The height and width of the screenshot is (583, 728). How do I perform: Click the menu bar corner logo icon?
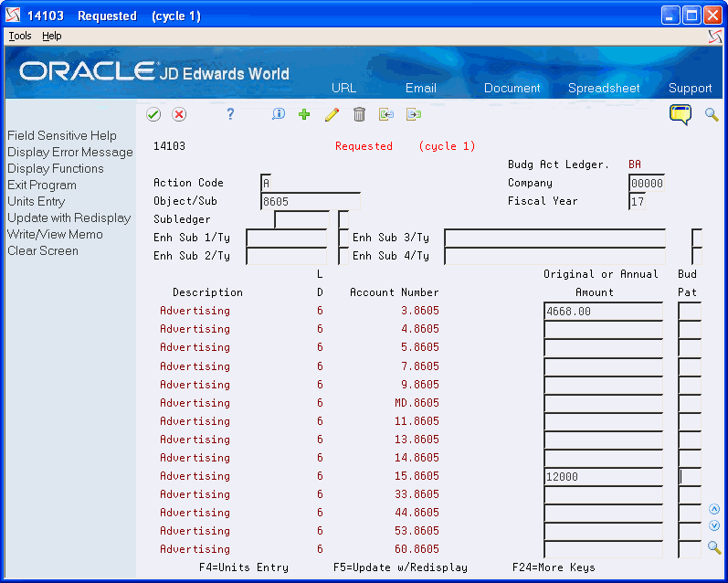tap(715, 37)
